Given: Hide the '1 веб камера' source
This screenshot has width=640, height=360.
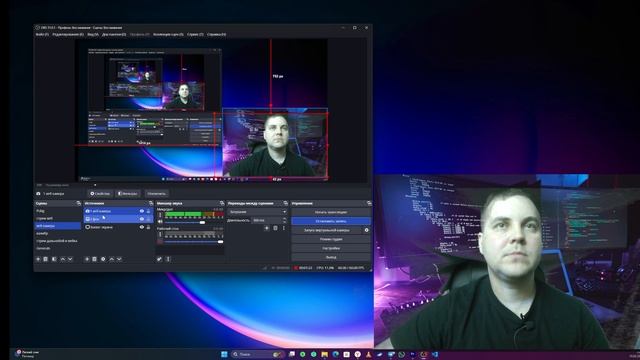Looking at the screenshot, I should click(142, 211).
